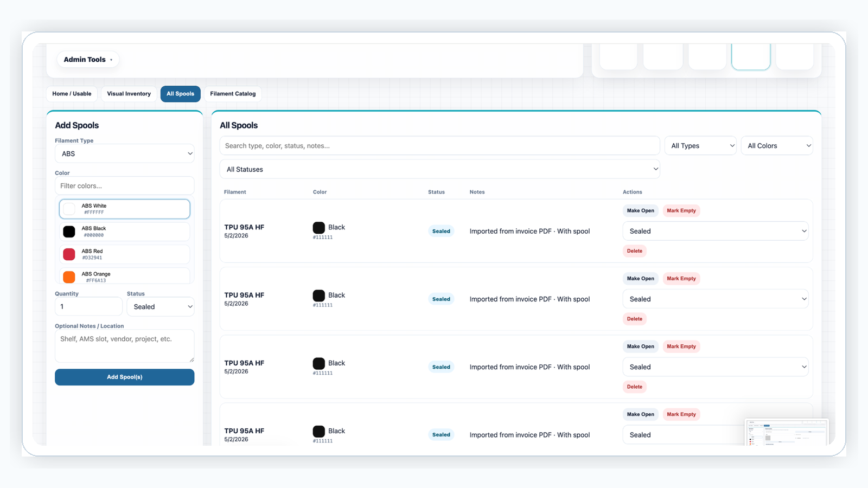Click the Black color swatch in the first row
Viewport: 868px width, 488px height.
319,228
